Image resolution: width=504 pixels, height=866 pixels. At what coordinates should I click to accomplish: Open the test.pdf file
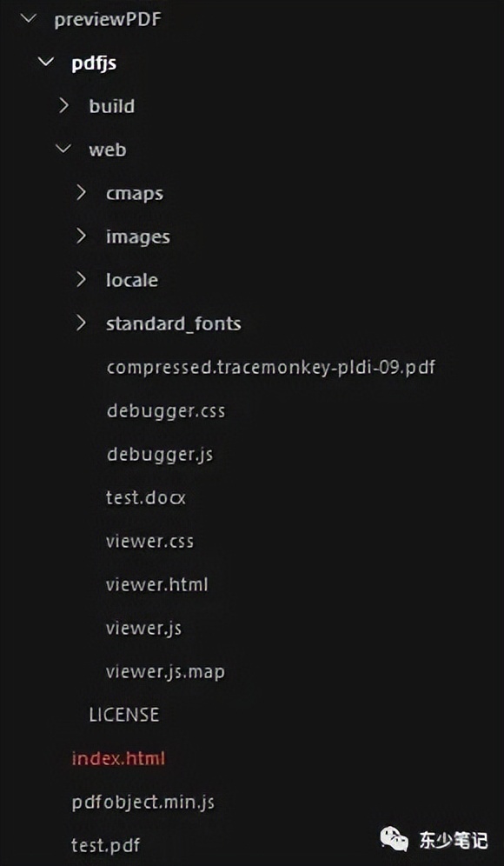coord(105,845)
